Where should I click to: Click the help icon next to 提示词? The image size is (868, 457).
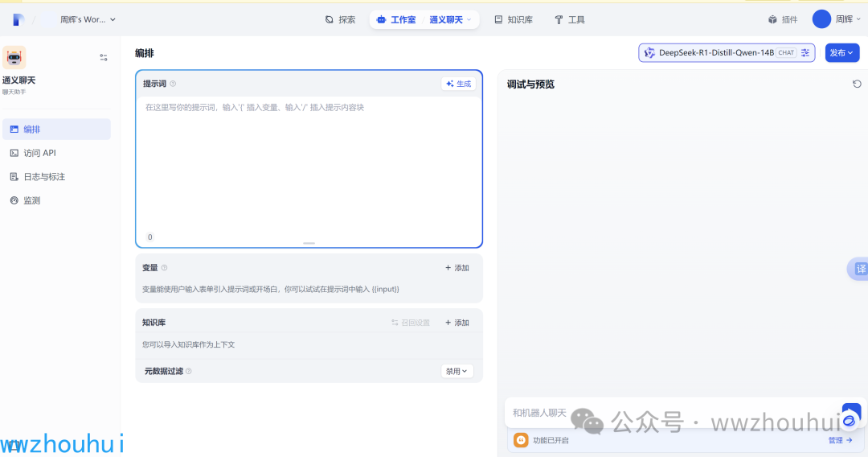(173, 84)
